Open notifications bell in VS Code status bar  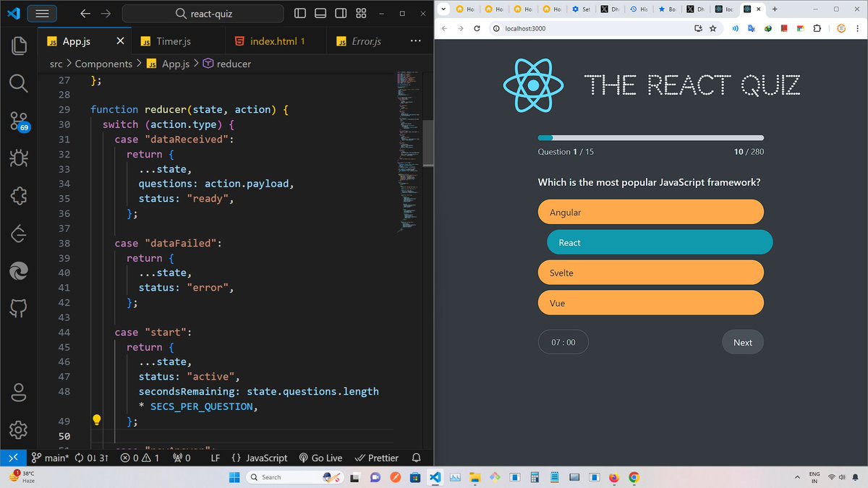point(416,458)
